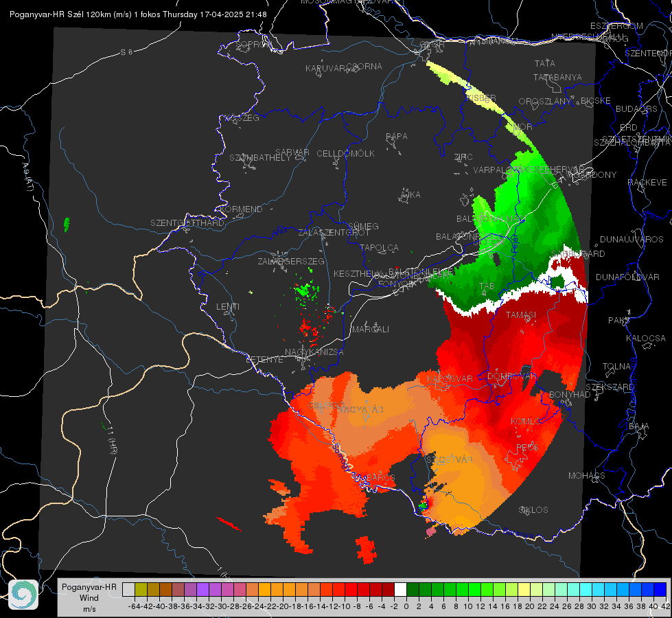
Task: Select the OROSZLANY label
Action: [x=545, y=102]
